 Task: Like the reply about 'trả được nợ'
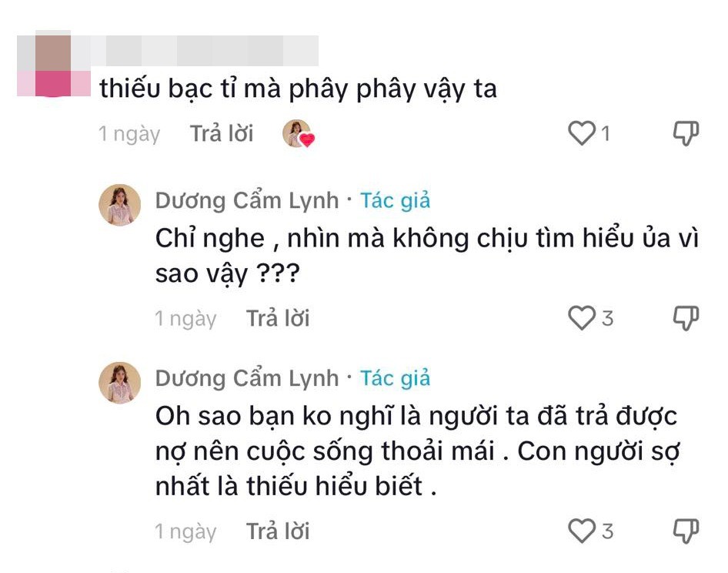pos(582,530)
